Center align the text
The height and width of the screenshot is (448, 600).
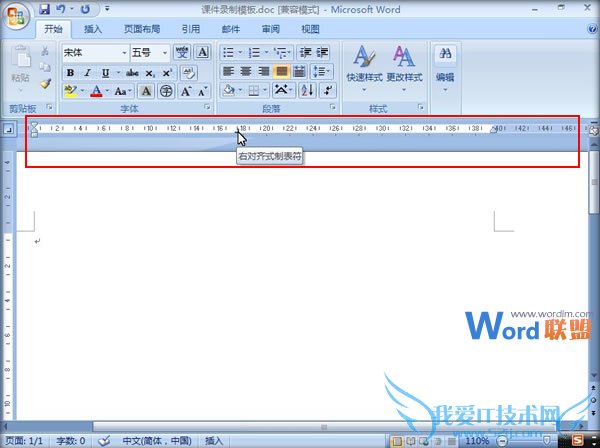(x=246, y=71)
